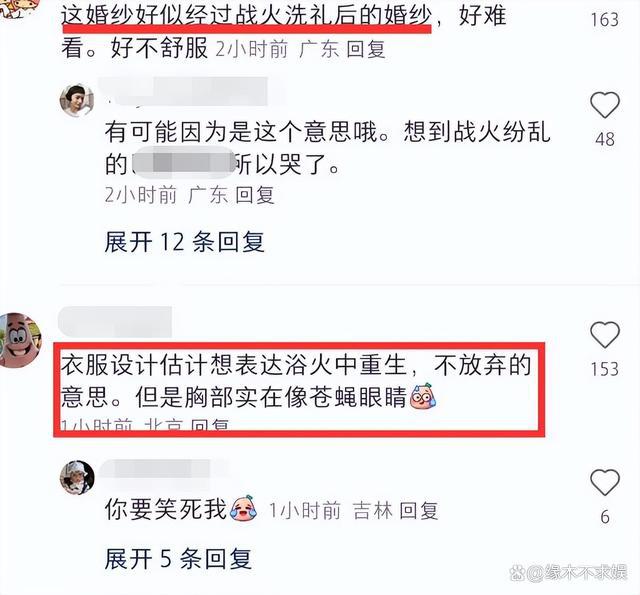The width and height of the screenshot is (640, 595).
Task: Click 回复 next to 吉林
Action: 419,511
